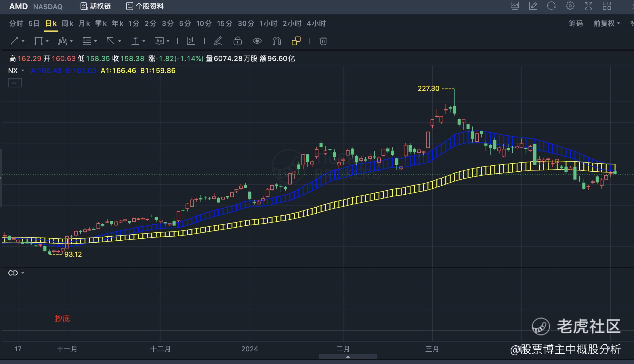
Task: Switch to the 30分 timeframe tab
Action: click(x=246, y=24)
